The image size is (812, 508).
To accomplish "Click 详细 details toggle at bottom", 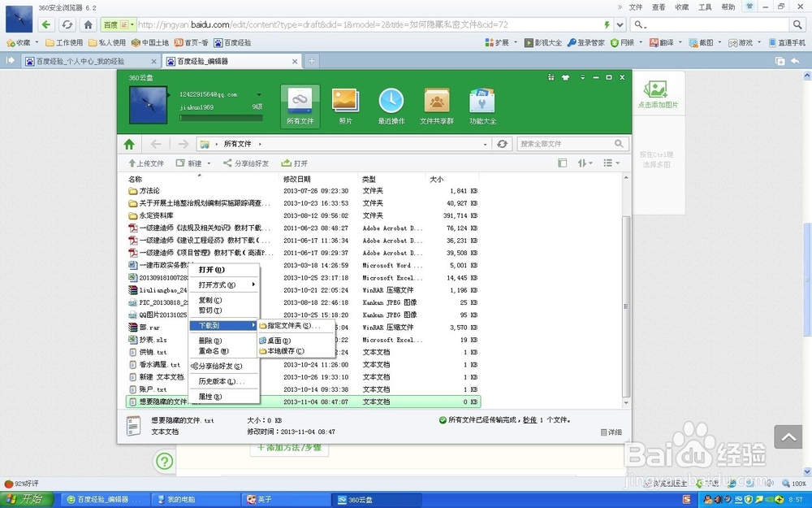I will pos(611,432).
